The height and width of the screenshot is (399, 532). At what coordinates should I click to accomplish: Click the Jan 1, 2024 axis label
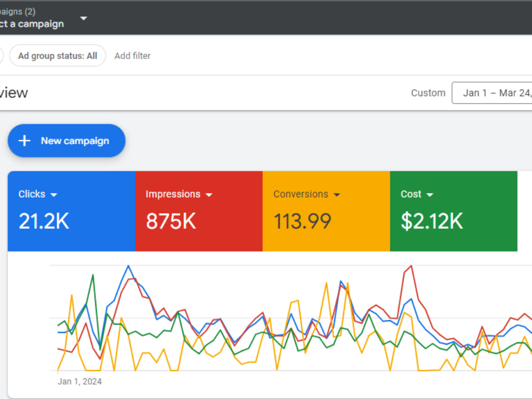(80, 381)
